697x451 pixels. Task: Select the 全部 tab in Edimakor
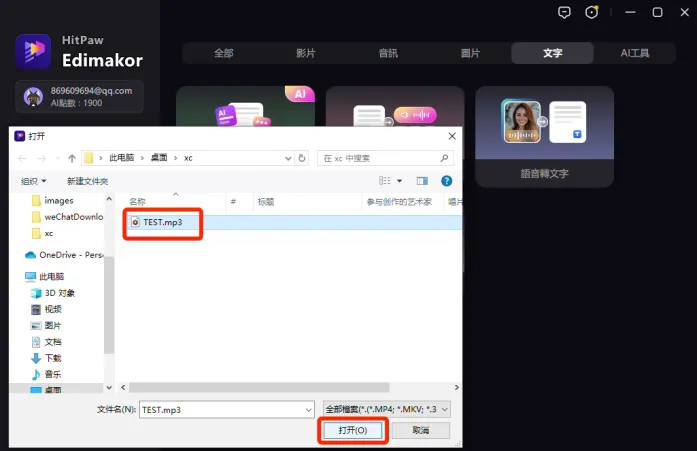click(224, 53)
